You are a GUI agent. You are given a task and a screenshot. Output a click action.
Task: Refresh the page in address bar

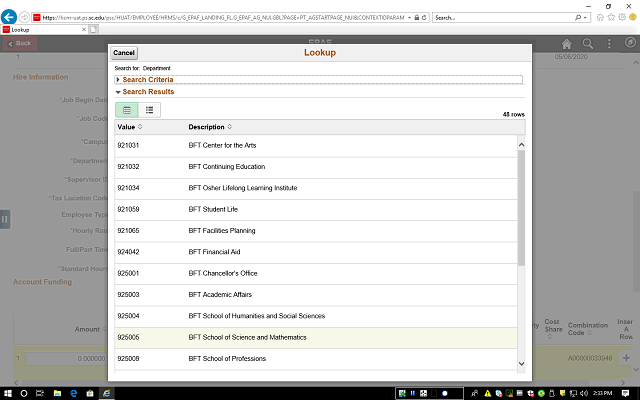(424, 18)
